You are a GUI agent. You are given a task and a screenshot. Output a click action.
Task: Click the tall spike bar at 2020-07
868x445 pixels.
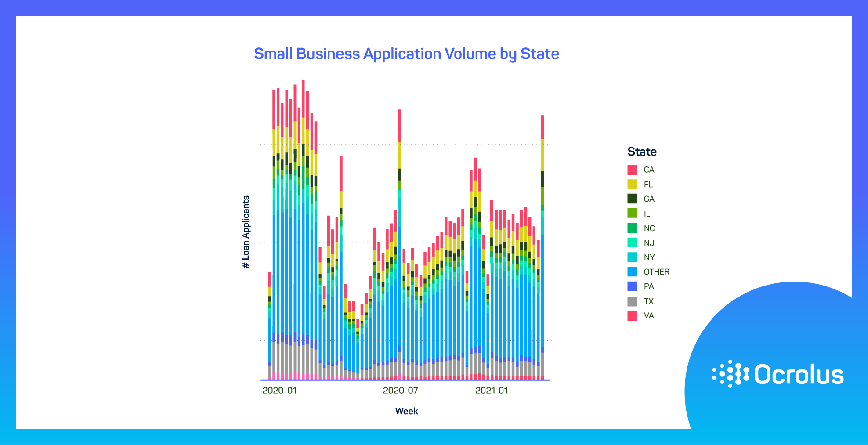(400, 245)
